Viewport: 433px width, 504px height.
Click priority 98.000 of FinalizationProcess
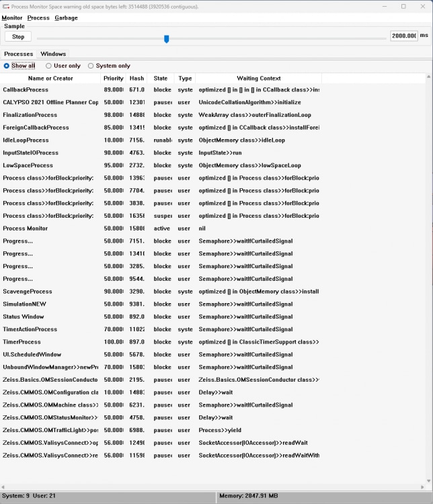(x=113, y=115)
